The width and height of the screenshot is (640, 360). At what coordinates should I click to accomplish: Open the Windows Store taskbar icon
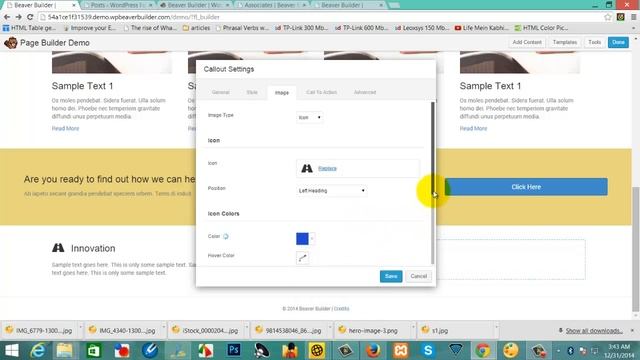[x=93, y=350]
